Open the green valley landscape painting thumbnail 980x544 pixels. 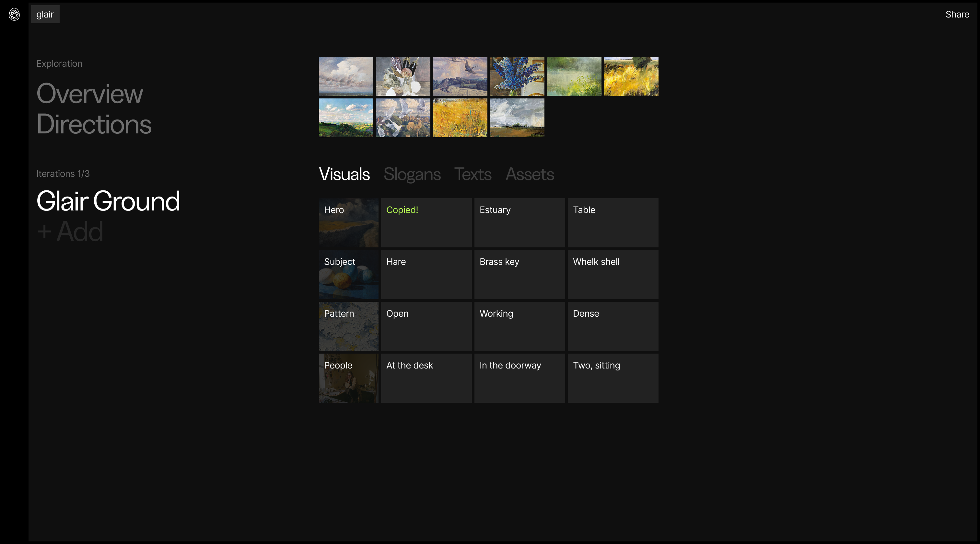(x=346, y=118)
